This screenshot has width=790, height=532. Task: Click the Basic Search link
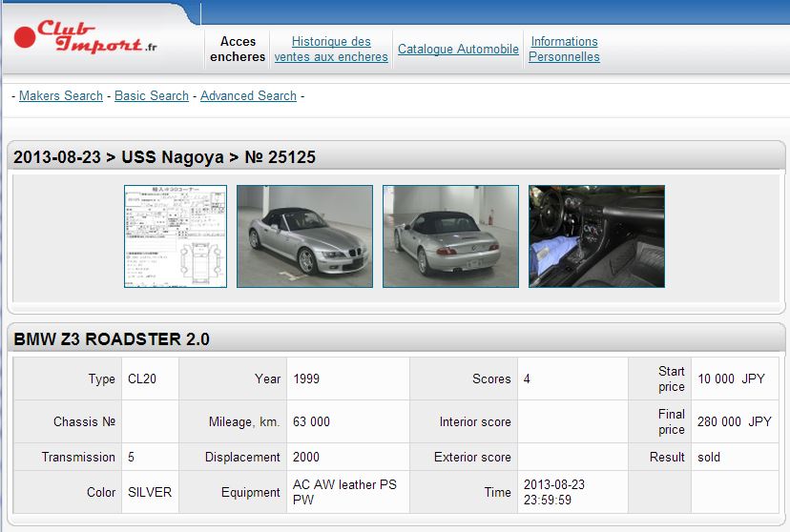point(152,95)
